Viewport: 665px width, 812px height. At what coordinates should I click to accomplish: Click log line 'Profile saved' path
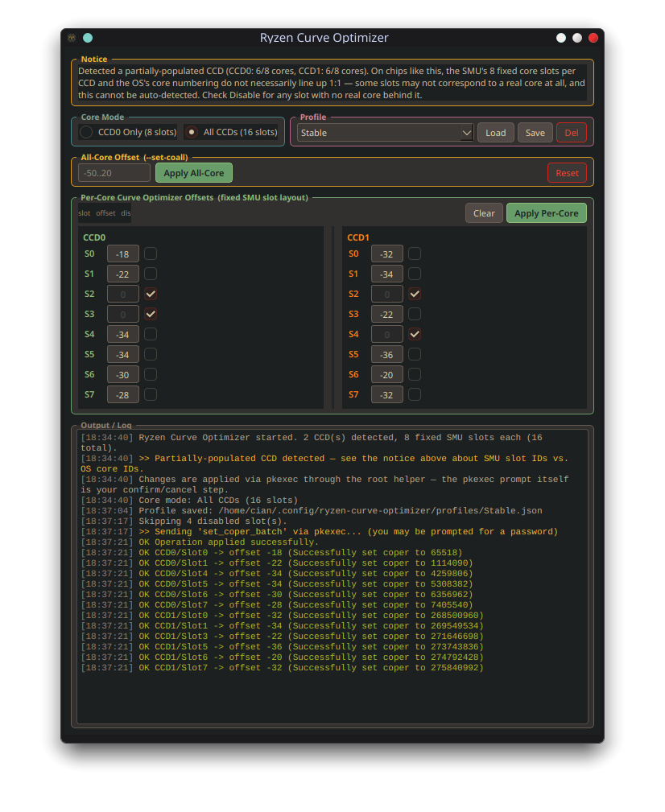point(312,510)
